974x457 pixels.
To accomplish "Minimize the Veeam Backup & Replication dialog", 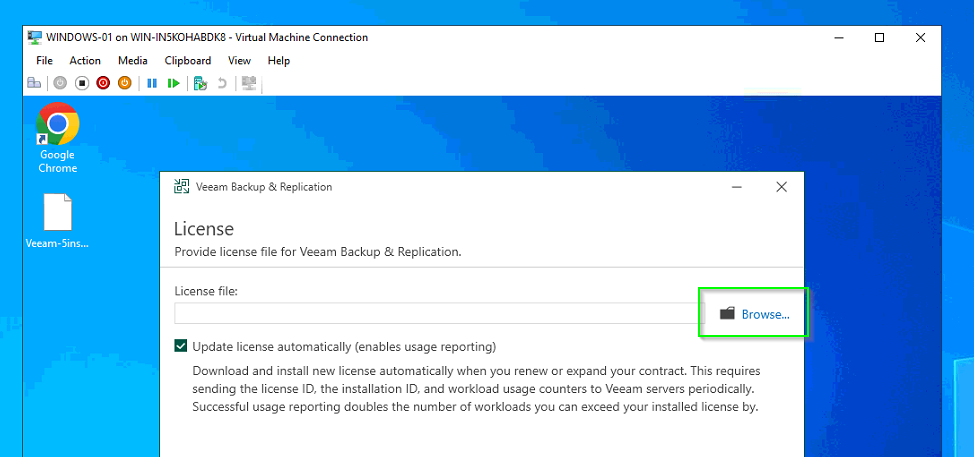I will [x=737, y=187].
